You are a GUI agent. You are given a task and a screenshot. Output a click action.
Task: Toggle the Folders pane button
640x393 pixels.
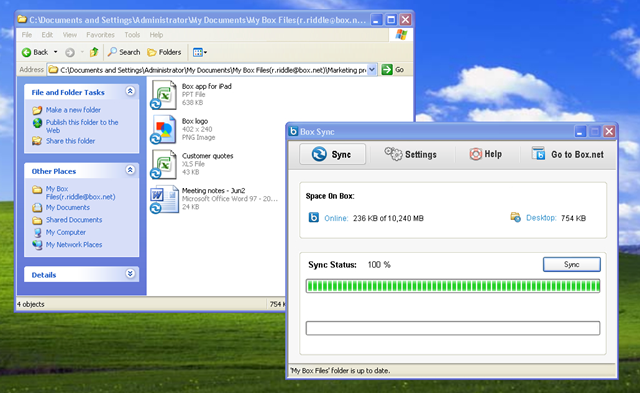pos(164,52)
